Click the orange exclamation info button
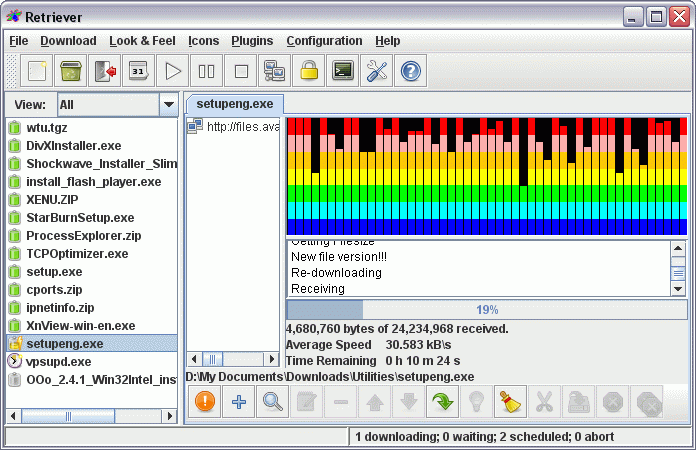The image size is (696, 450). [x=203, y=403]
